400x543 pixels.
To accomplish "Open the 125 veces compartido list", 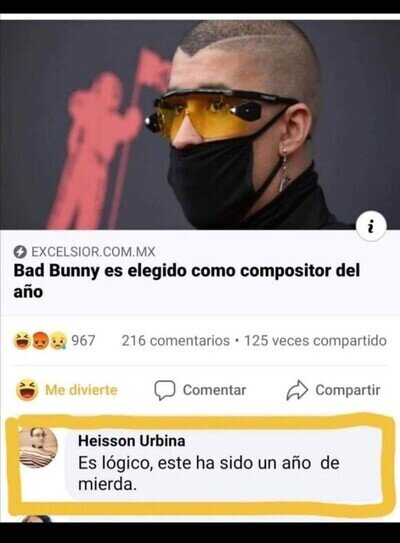I will [x=315, y=341].
